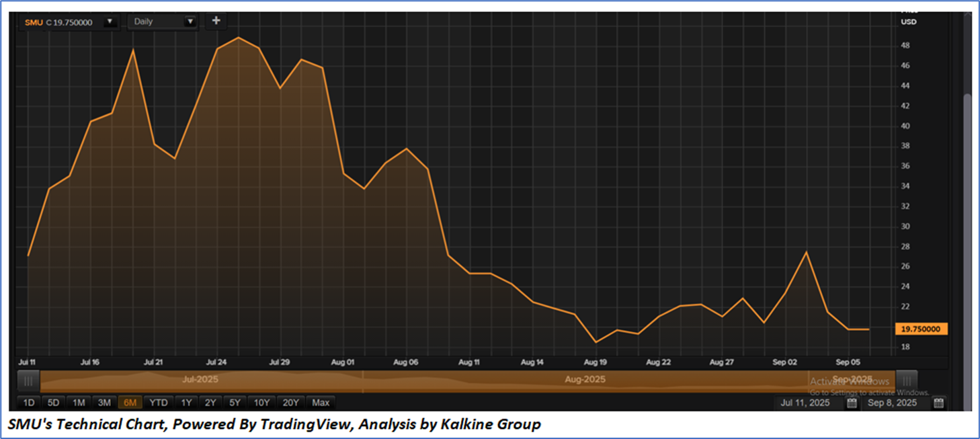980x439 pixels.
Task: Click the 19.750000 current price label
Action: point(922,329)
